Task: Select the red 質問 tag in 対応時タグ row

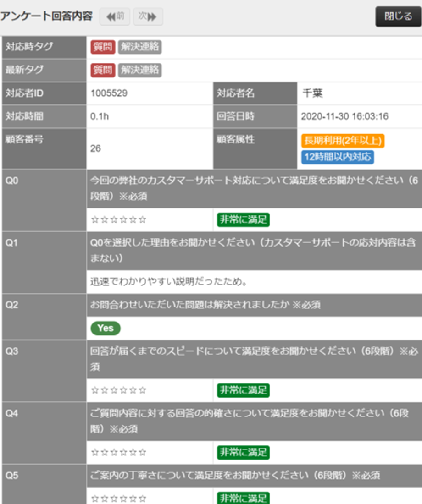Action: point(102,47)
